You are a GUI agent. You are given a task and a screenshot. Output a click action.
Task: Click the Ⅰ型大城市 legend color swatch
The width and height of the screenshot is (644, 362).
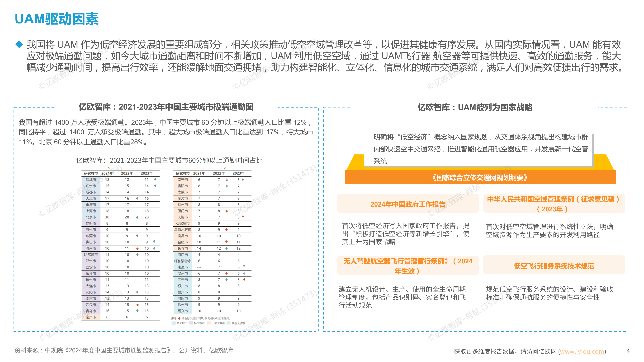click(x=209, y=323)
